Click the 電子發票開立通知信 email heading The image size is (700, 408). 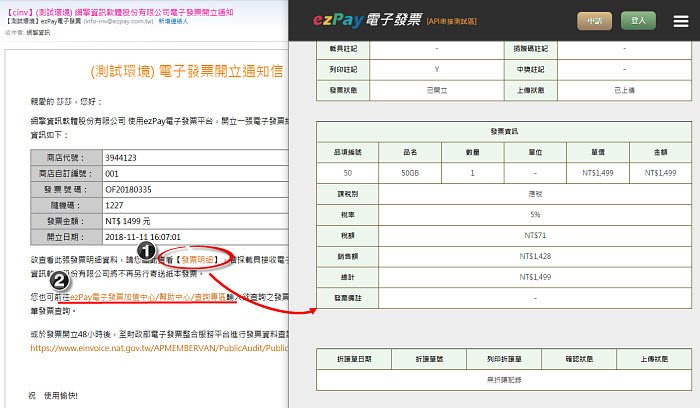tap(187, 71)
